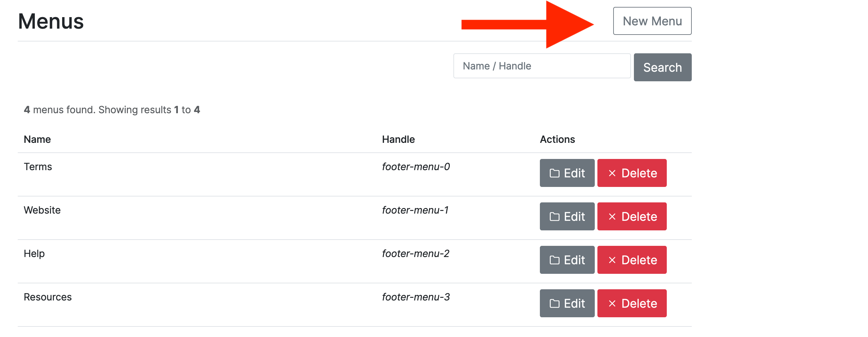Screen dimensions: 868x337
Task: Delete the footer-menu-1 menu
Action: coord(632,217)
